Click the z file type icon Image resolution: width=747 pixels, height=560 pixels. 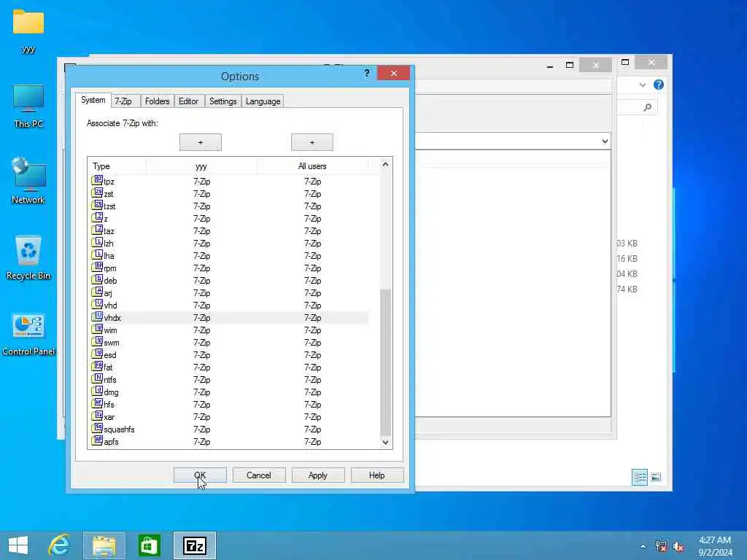coord(97,218)
